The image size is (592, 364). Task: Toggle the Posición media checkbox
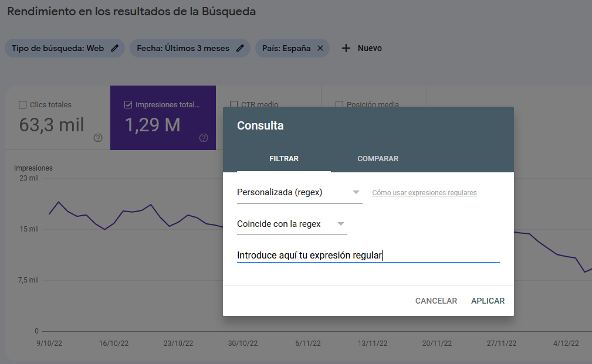340,104
